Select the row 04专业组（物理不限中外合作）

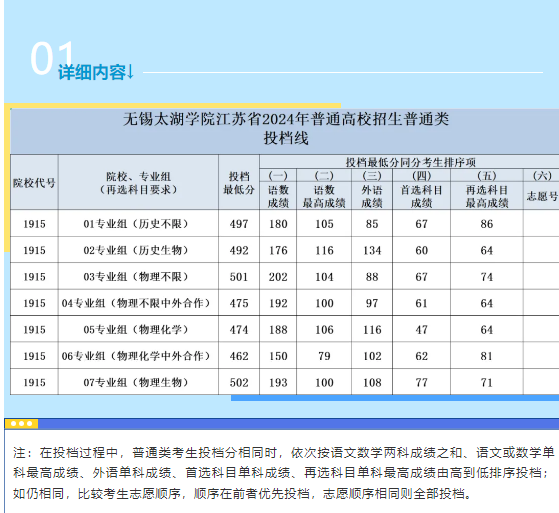pos(284,303)
